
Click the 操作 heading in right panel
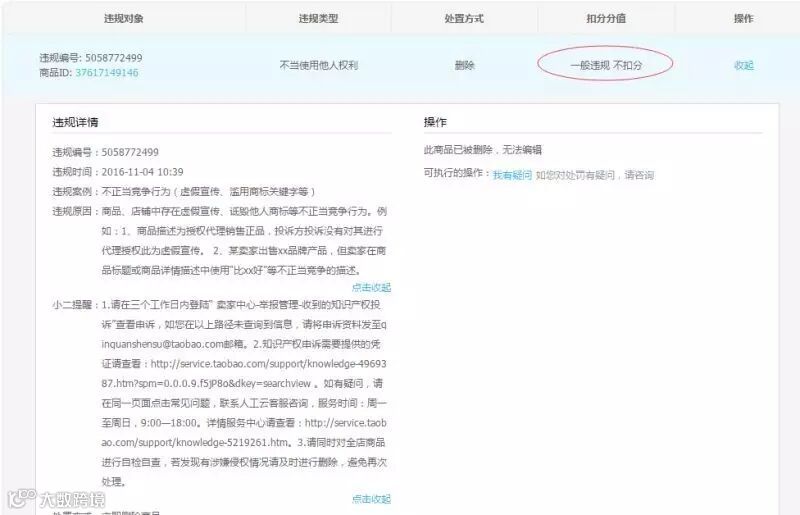coord(435,122)
